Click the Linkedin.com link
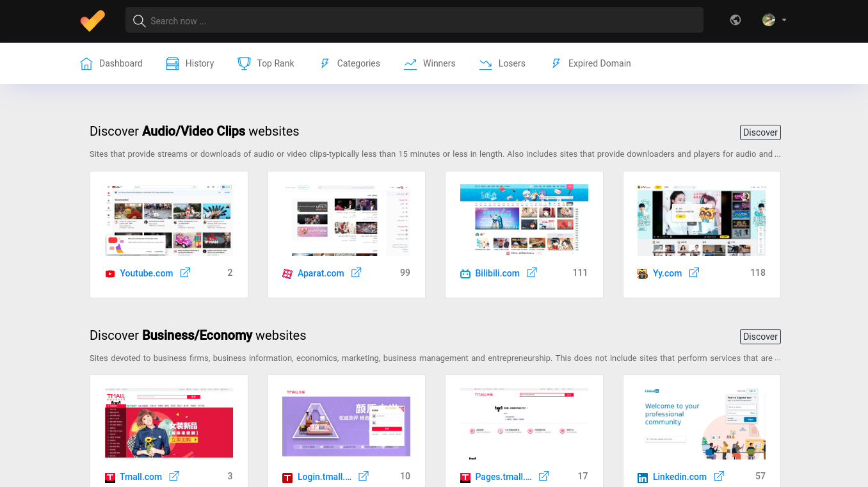This screenshot has width=868, height=487. (680, 477)
